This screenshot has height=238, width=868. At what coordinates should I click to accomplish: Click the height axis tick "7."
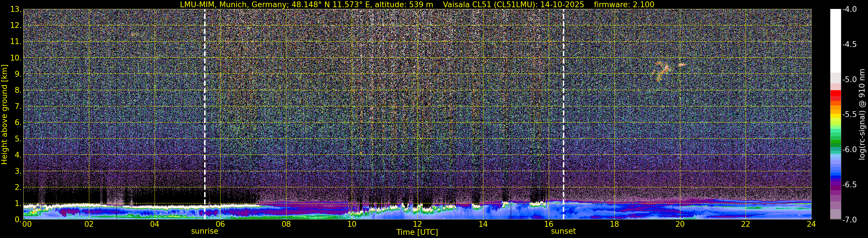(x=18, y=106)
